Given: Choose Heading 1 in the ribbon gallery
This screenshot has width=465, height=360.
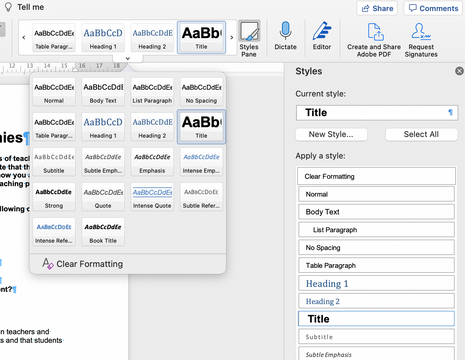Looking at the screenshot, I should click(x=103, y=38).
